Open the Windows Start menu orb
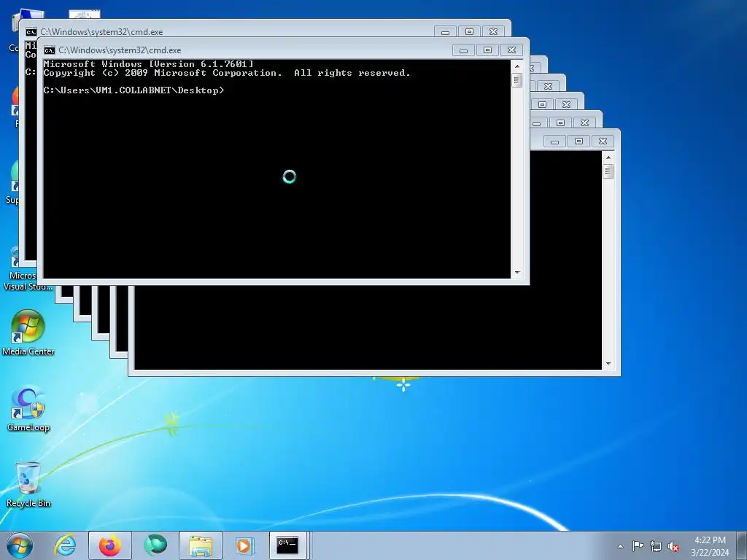The width and height of the screenshot is (747, 560). [x=20, y=545]
